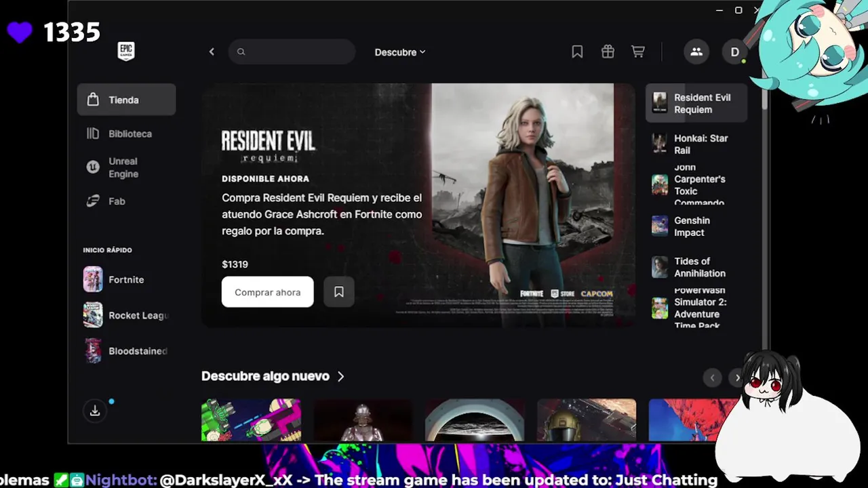Open the downloads icon in sidebar
This screenshot has height=488, width=868.
pos(95,411)
